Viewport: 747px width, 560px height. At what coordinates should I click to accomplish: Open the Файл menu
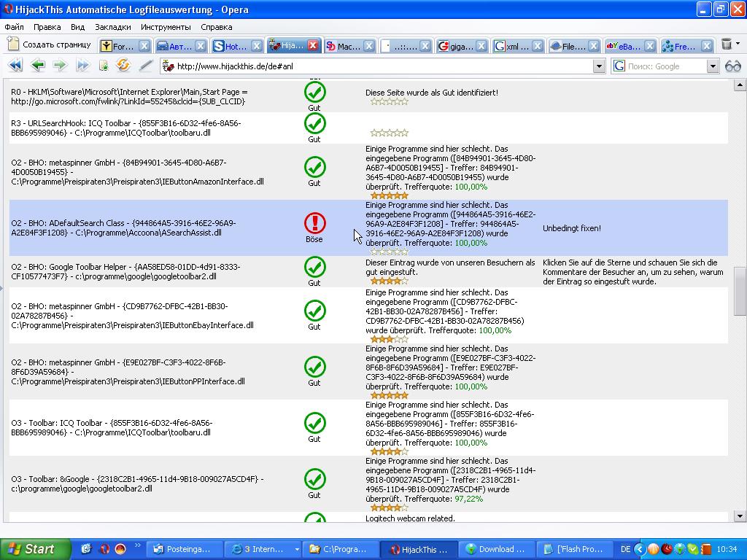[x=15, y=27]
